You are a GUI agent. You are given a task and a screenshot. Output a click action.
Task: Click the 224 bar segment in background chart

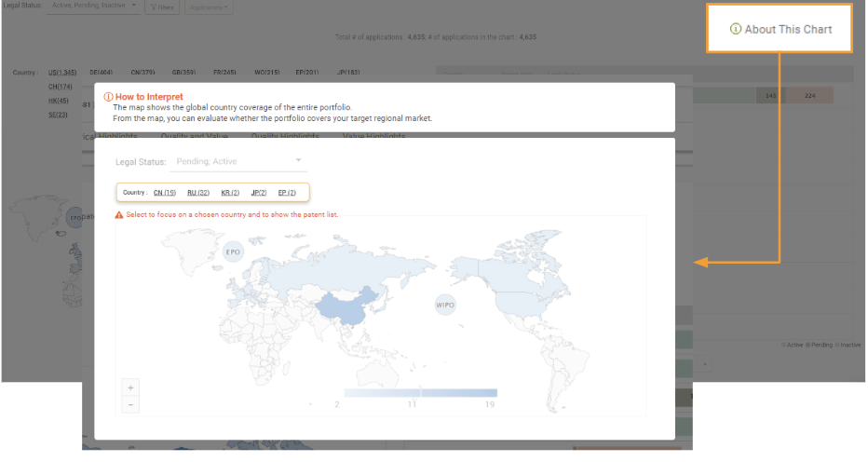(x=810, y=96)
